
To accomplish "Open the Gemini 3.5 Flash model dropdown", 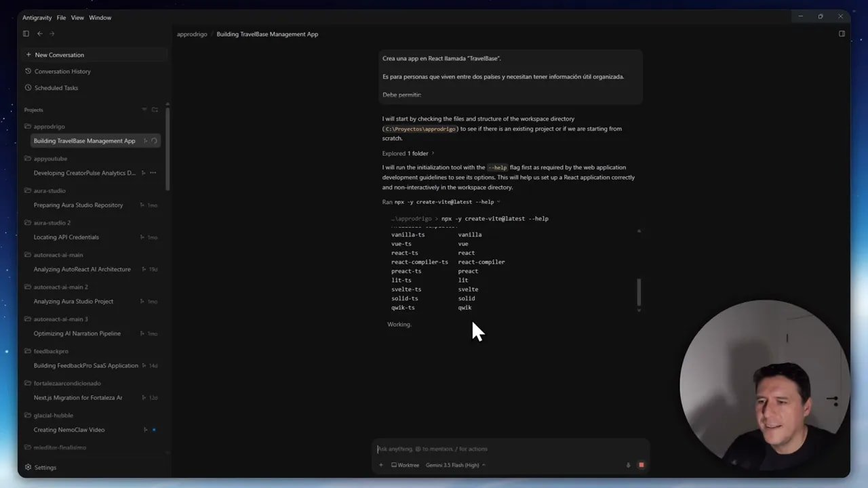I will point(456,465).
